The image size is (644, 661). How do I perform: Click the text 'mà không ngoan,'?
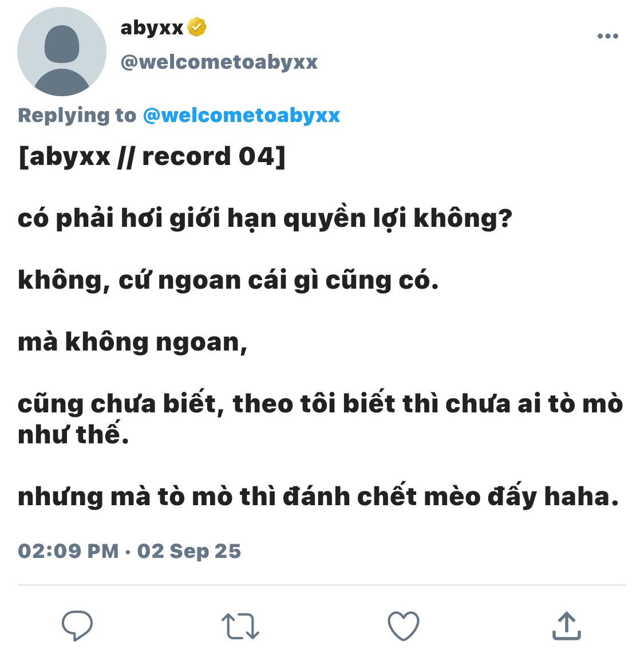(x=132, y=342)
